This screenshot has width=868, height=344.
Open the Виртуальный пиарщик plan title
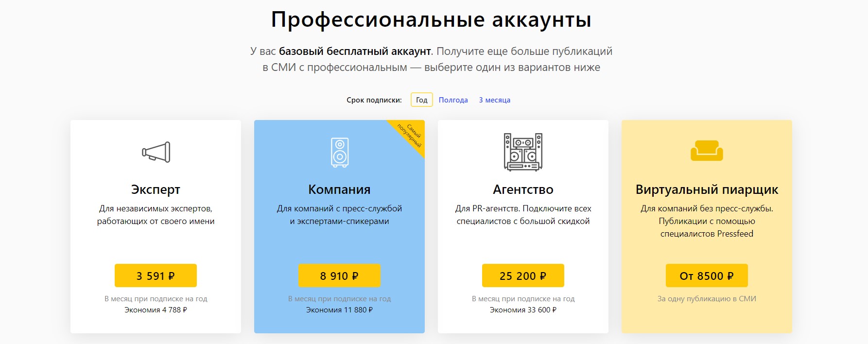707,189
